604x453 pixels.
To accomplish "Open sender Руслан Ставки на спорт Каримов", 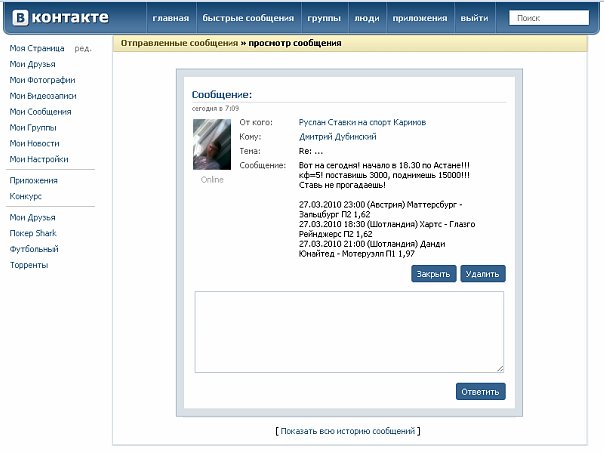I will pyautogui.click(x=361, y=122).
